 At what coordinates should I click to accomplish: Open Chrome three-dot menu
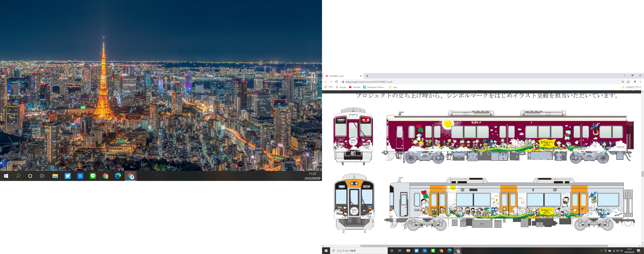(640, 82)
